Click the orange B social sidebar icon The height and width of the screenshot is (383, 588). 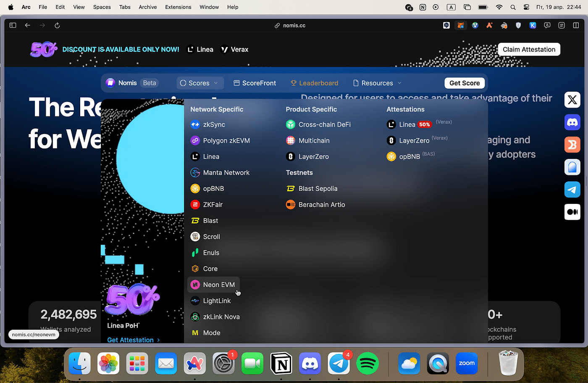point(572,145)
